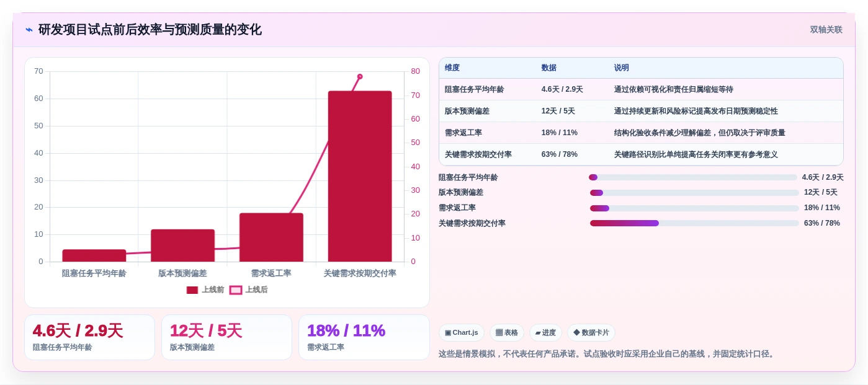
Task: Click the 双轴关联 label in the header
Action: click(826, 30)
